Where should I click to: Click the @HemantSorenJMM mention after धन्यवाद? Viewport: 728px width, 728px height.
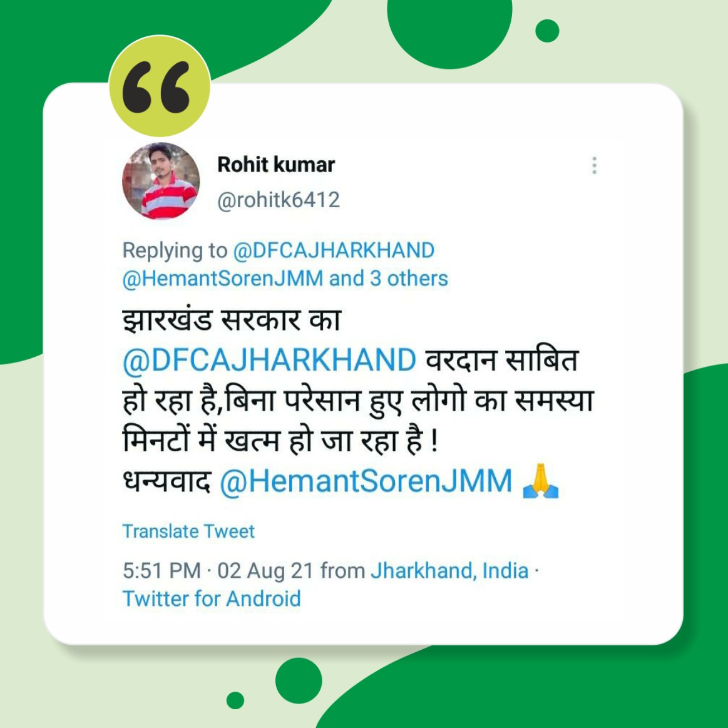[x=366, y=481]
